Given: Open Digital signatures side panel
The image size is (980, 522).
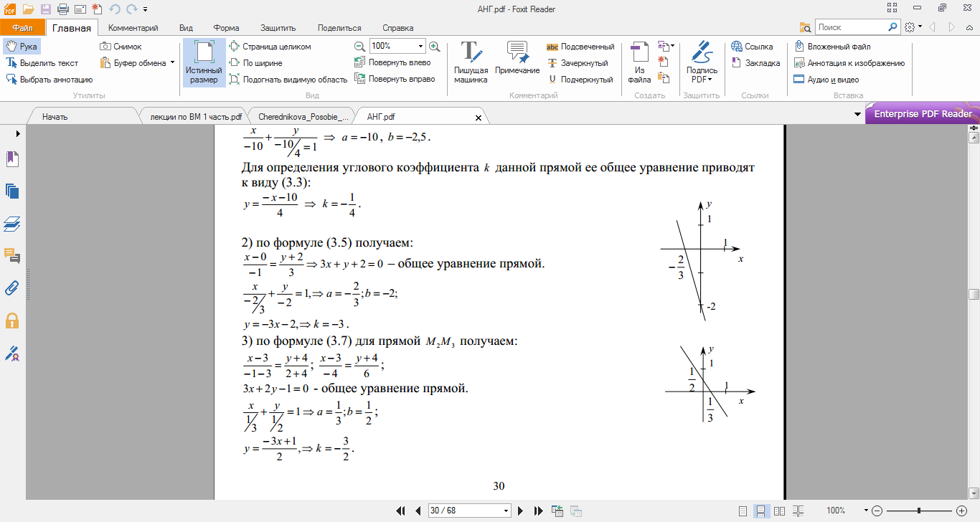Looking at the screenshot, I should [x=12, y=353].
